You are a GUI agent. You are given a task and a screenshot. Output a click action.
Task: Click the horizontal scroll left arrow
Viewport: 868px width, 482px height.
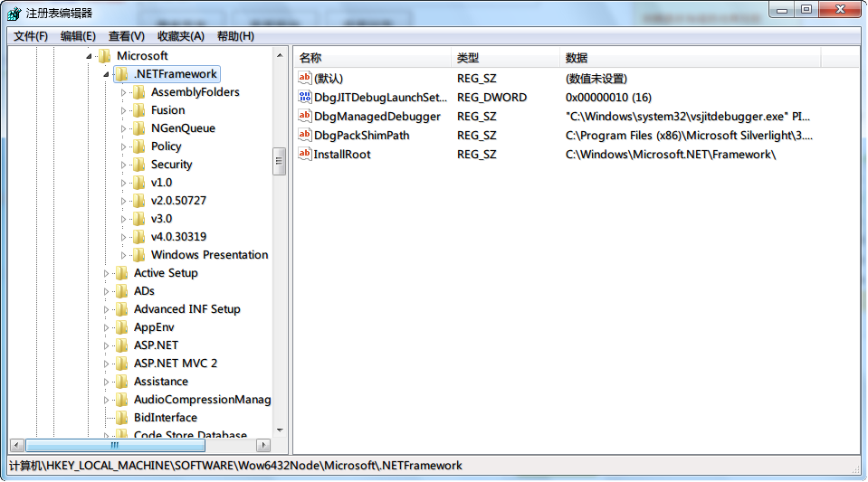(16, 445)
